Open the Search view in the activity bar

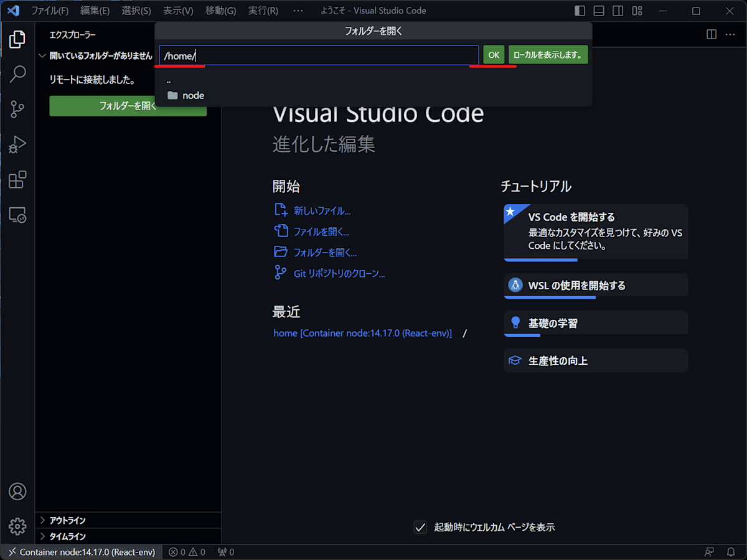pos(17,74)
